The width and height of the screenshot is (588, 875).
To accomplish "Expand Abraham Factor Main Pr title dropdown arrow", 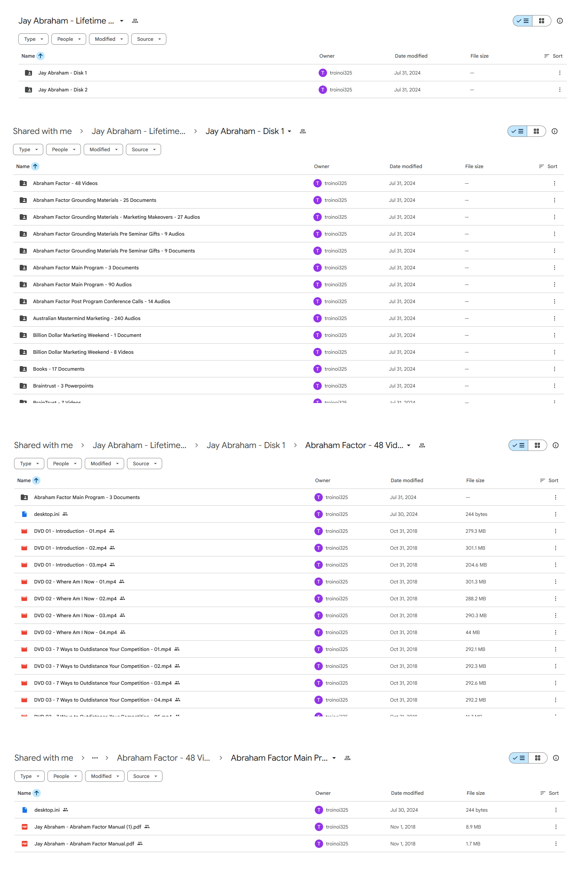I will point(334,758).
